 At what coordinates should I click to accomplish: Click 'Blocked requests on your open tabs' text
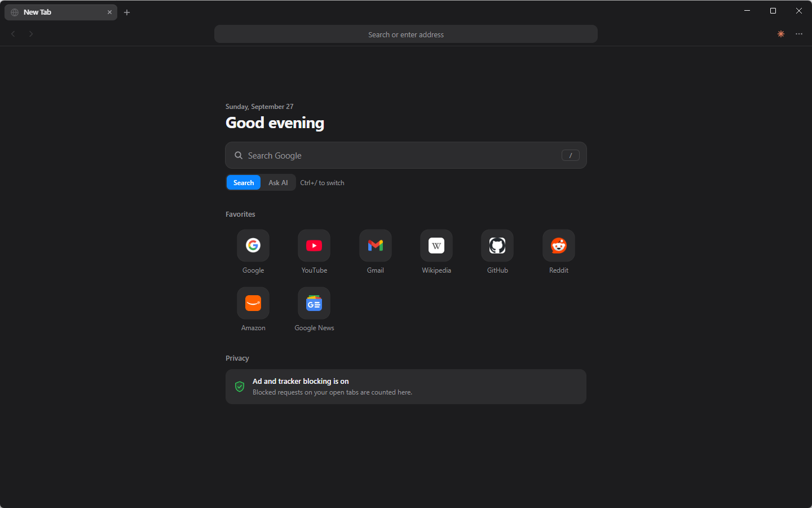332,392
